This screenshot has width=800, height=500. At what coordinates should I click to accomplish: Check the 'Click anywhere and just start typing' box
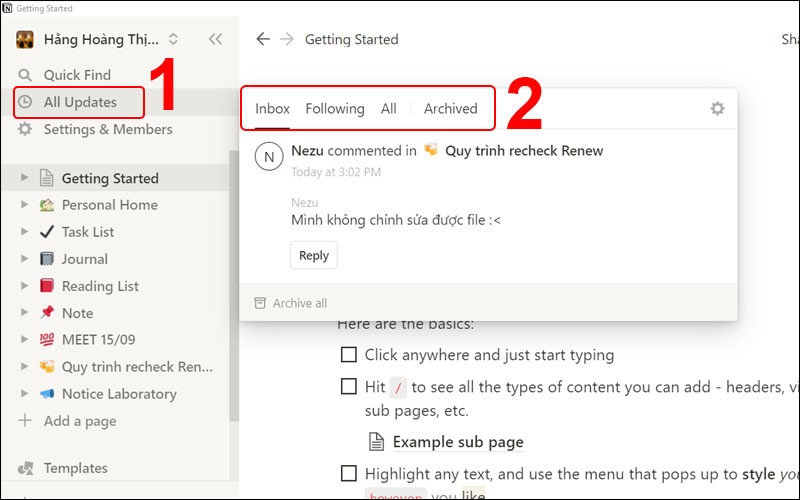coord(349,355)
